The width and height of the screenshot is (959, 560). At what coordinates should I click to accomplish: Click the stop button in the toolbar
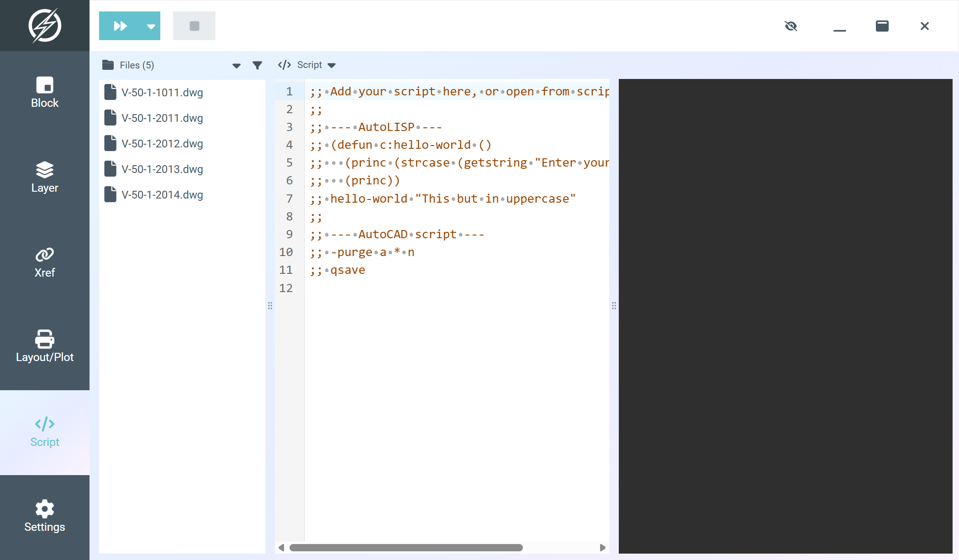click(x=194, y=26)
